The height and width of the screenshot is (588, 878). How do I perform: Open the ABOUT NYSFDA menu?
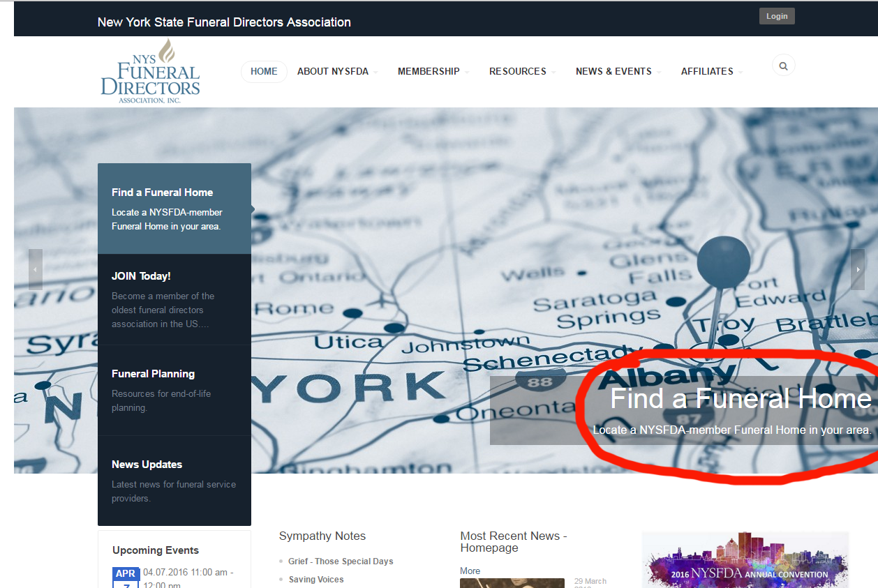(x=333, y=71)
